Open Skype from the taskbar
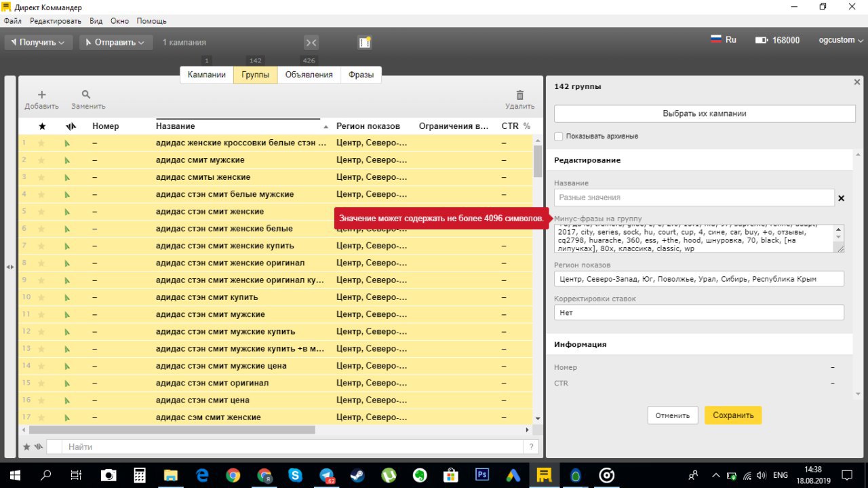Viewport: 868px width, 488px height. click(x=296, y=475)
